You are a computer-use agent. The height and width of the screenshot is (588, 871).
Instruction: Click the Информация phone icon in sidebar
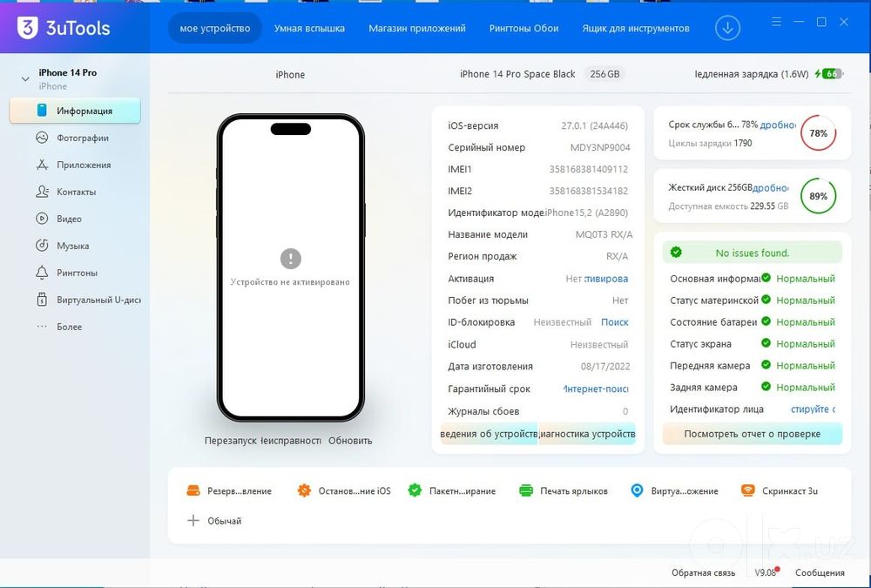pos(42,110)
